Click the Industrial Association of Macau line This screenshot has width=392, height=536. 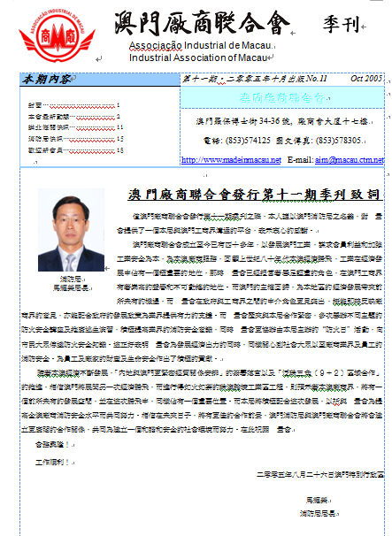198,57
